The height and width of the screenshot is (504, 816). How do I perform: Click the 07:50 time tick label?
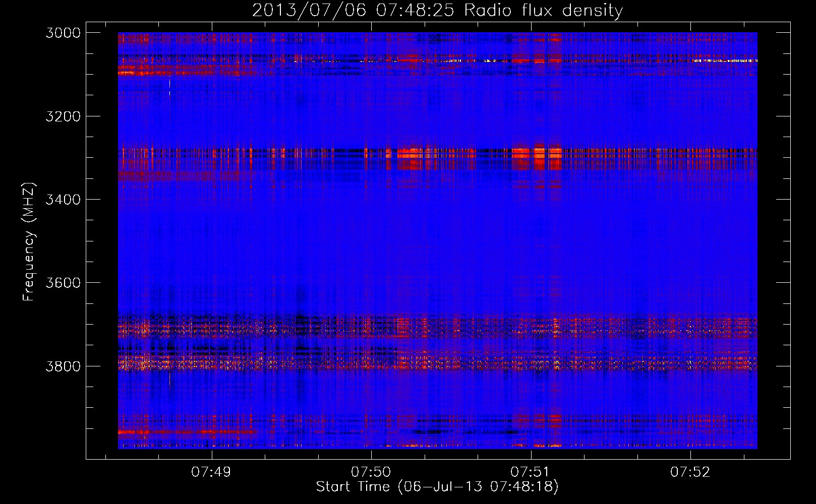371,472
